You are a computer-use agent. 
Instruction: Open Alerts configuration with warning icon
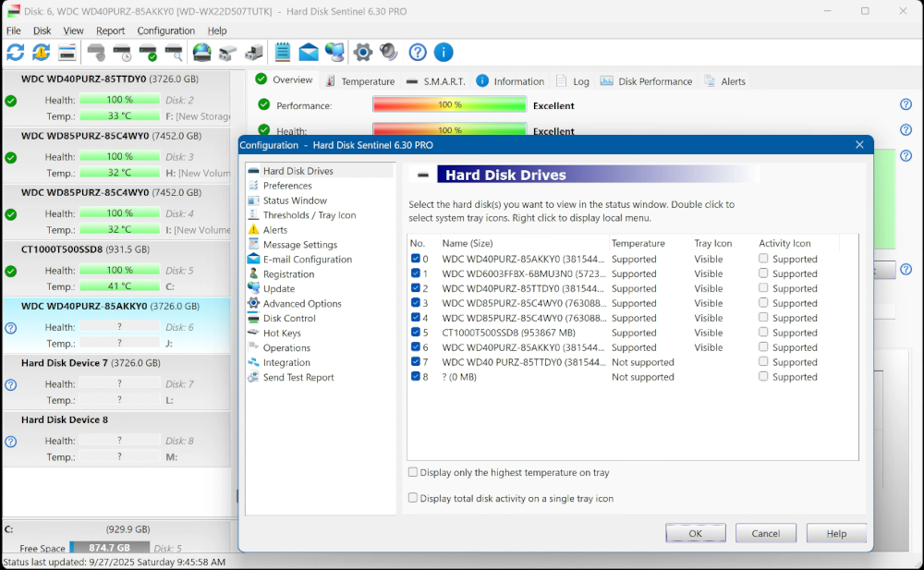[x=275, y=230]
